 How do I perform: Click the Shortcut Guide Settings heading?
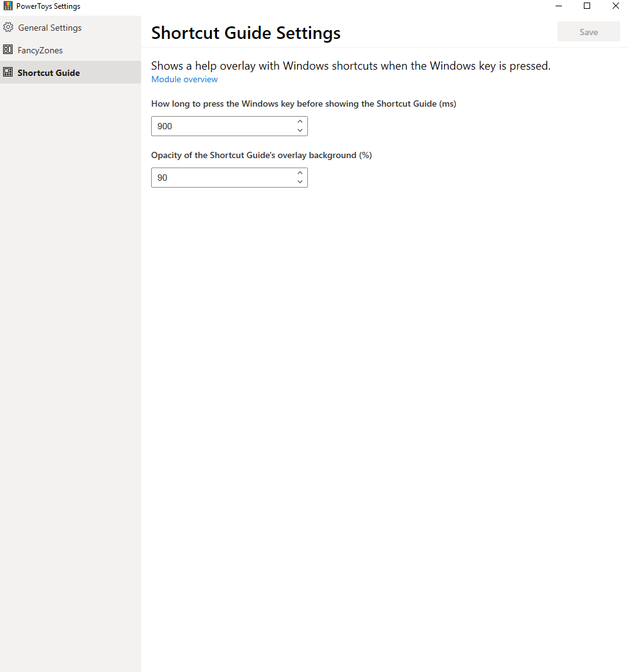[246, 33]
